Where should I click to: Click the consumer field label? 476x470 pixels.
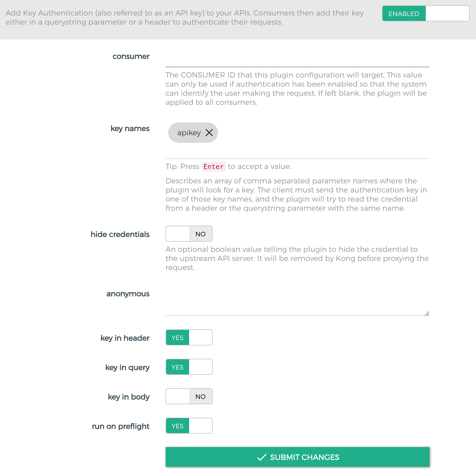coord(131,56)
